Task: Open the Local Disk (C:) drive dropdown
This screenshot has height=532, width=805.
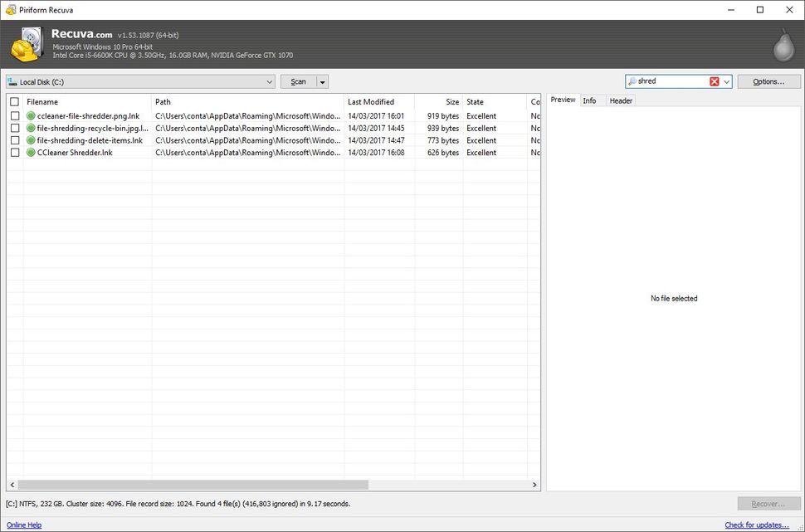Action: tap(269, 81)
